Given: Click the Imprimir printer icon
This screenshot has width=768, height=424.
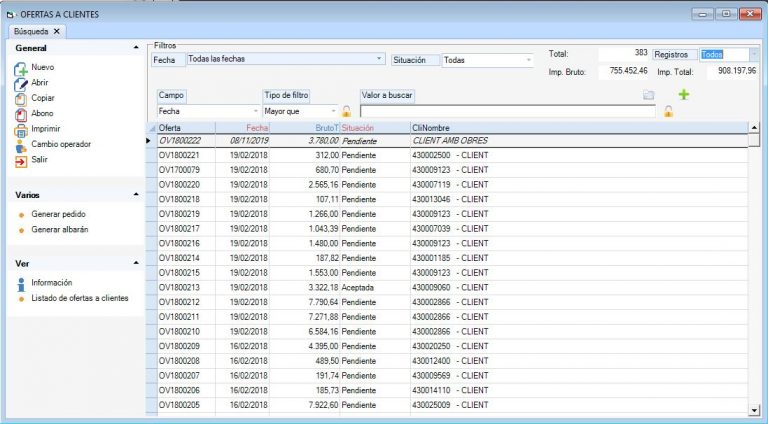Looking at the screenshot, I should [21, 131].
